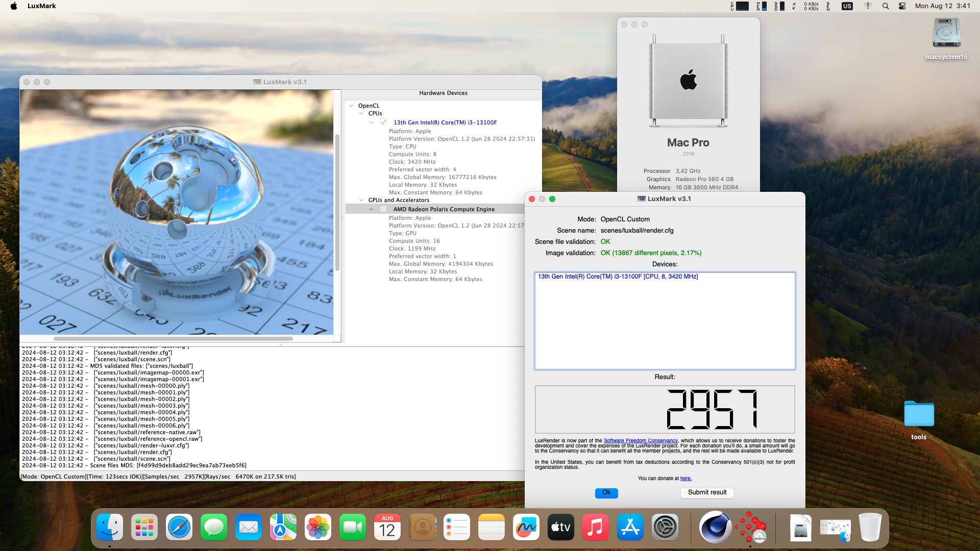Image resolution: width=980 pixels, height=551 pixels.
Task: Click Control Center icon in menu bar
Action: click(x=902, y=6)
